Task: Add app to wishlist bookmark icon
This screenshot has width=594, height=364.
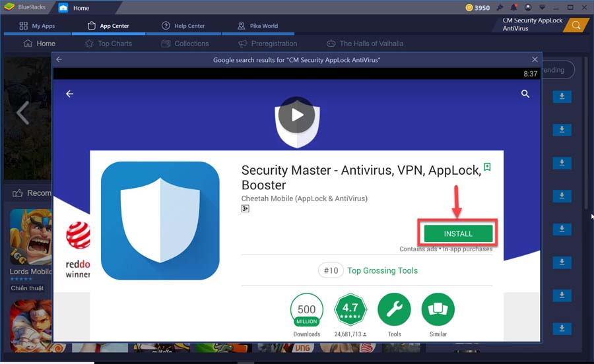Action: (x=488, y=167)
